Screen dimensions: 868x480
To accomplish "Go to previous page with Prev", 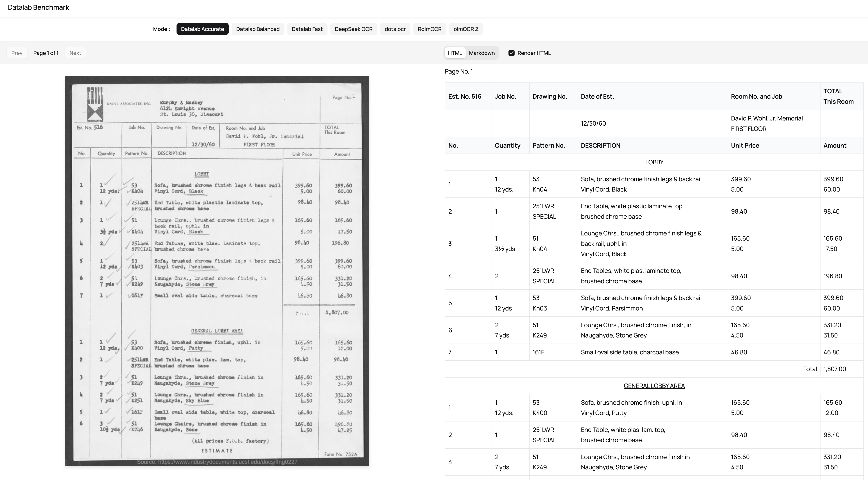I will click(x=17, y=53).
